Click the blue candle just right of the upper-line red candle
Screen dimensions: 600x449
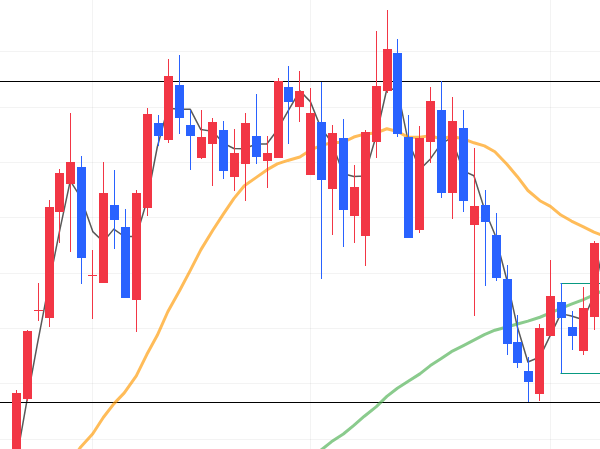pyautogui.click(x=180, y=102)
